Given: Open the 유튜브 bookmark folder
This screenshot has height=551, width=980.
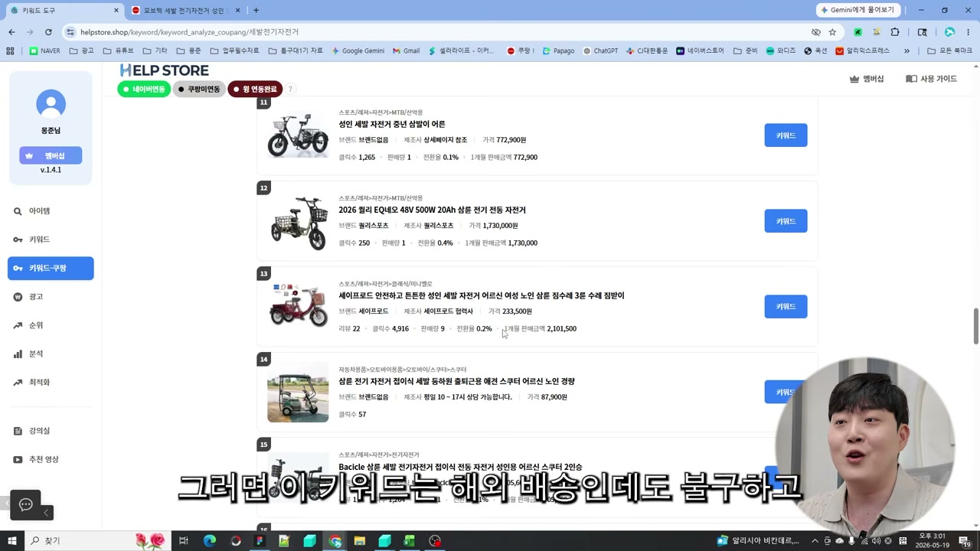Looking at the screenshot, I should (x=118, y=51).
